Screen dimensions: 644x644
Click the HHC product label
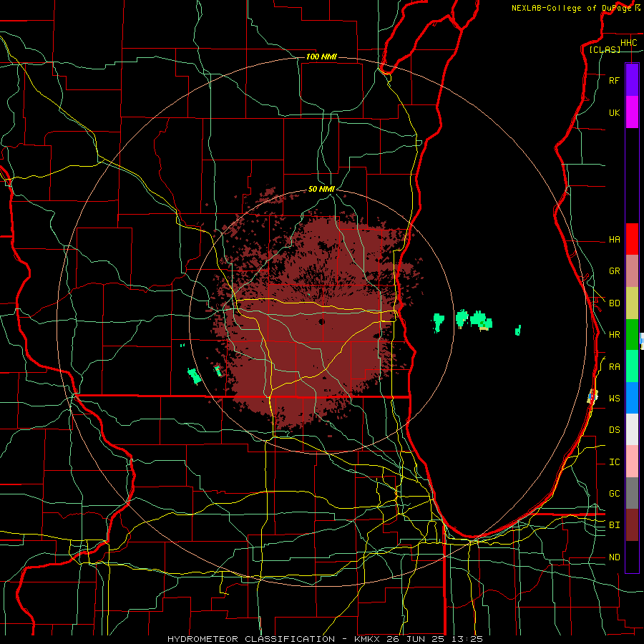coord(628,42)
